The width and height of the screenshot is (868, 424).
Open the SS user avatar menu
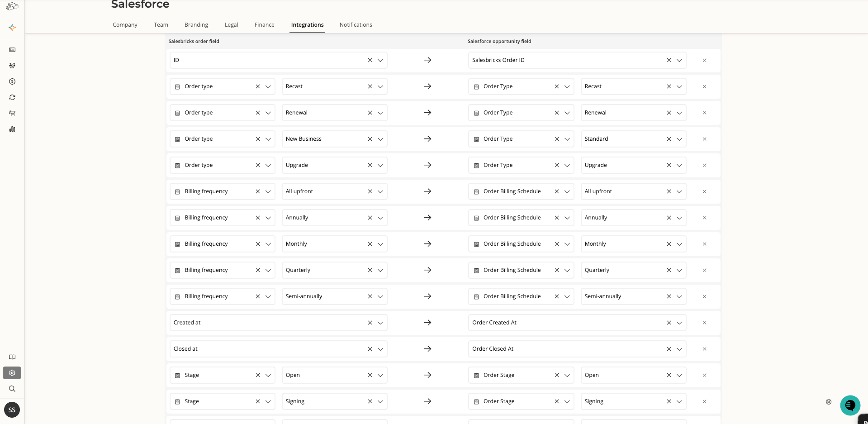click(12, 410)
